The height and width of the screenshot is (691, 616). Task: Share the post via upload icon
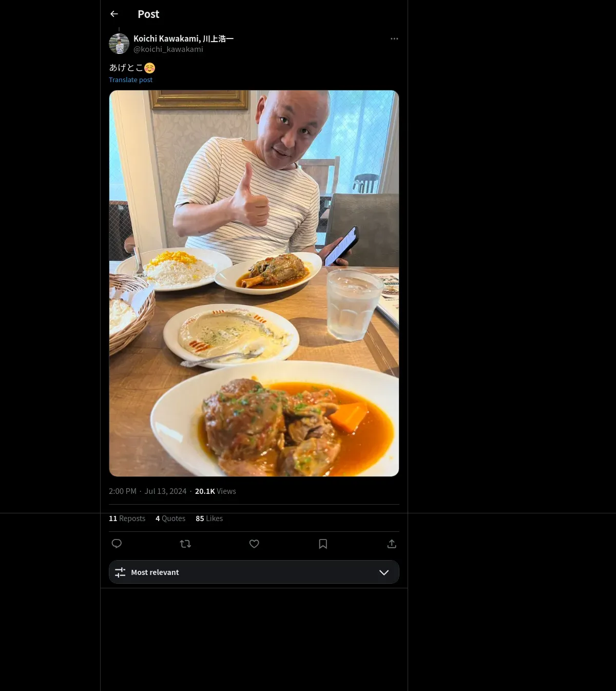pos(392,544)
